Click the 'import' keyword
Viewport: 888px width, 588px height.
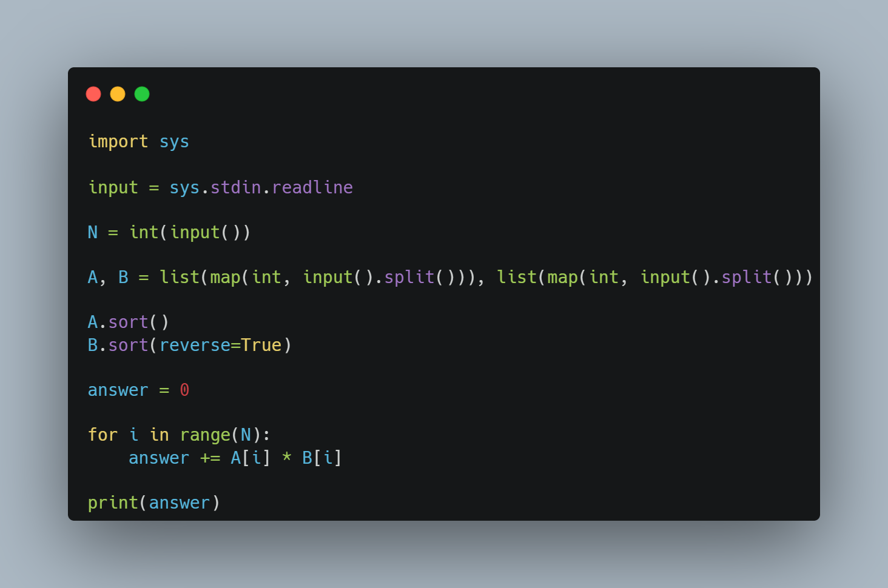[x=118, y=141]
